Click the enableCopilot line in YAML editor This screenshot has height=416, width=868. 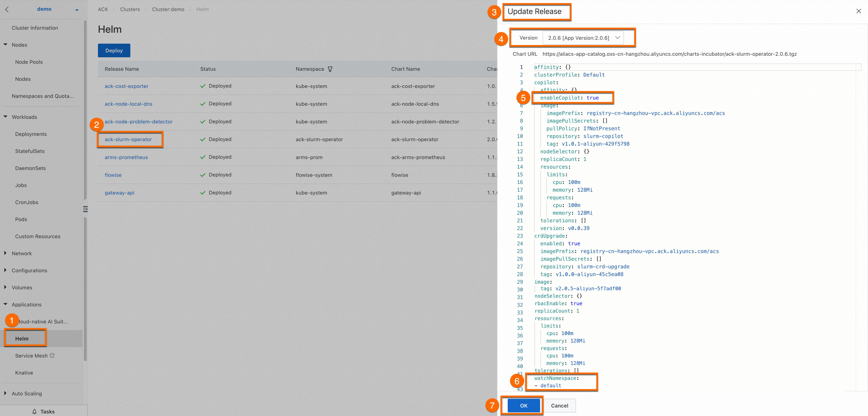[569, 98]
